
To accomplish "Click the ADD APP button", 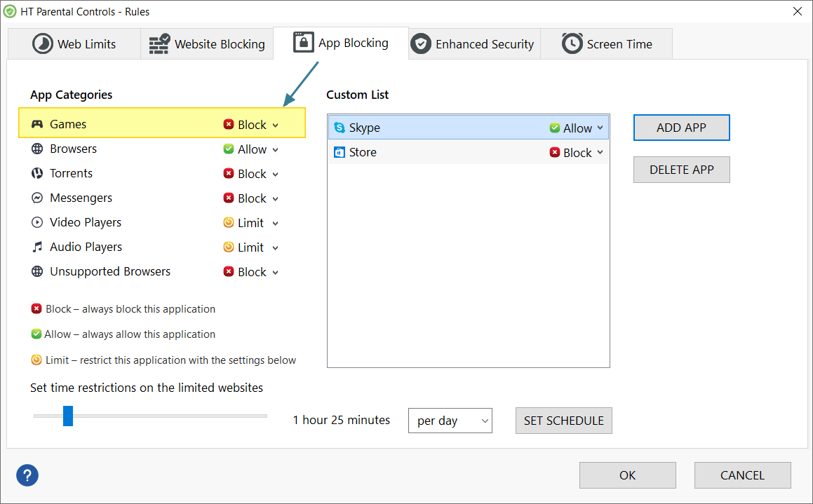I will point(681,128).
